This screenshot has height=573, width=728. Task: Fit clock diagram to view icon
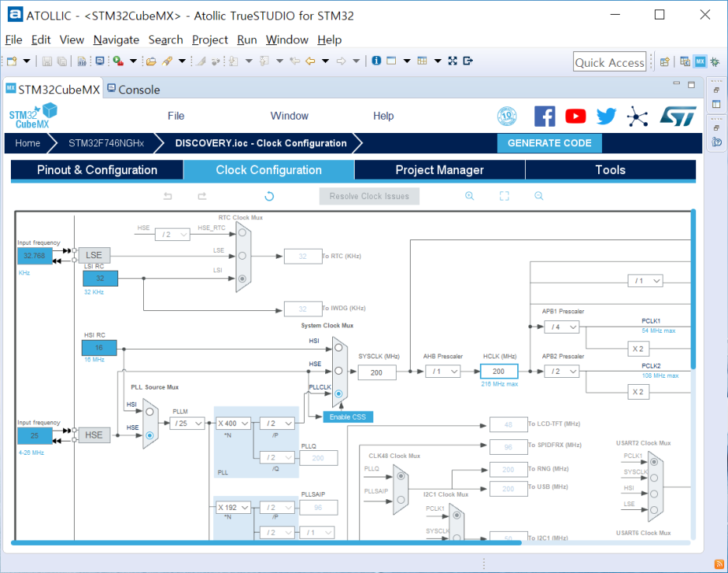(x=504, y=196)
